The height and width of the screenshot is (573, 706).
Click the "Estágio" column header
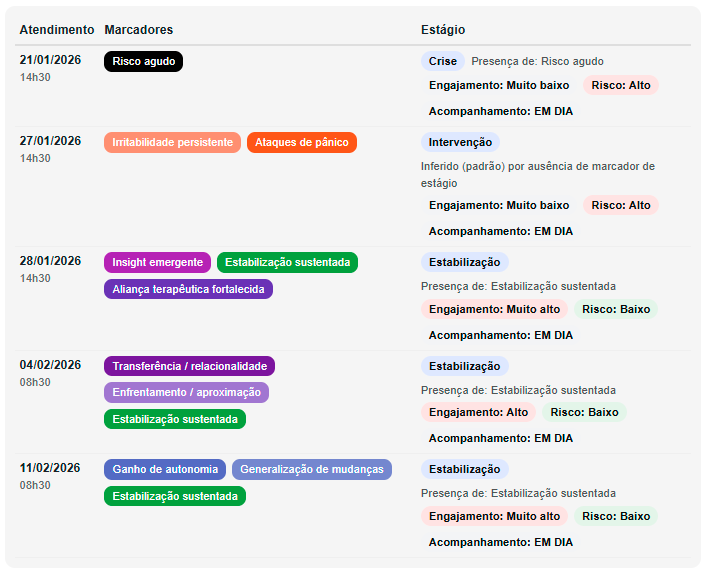[443, 31]
